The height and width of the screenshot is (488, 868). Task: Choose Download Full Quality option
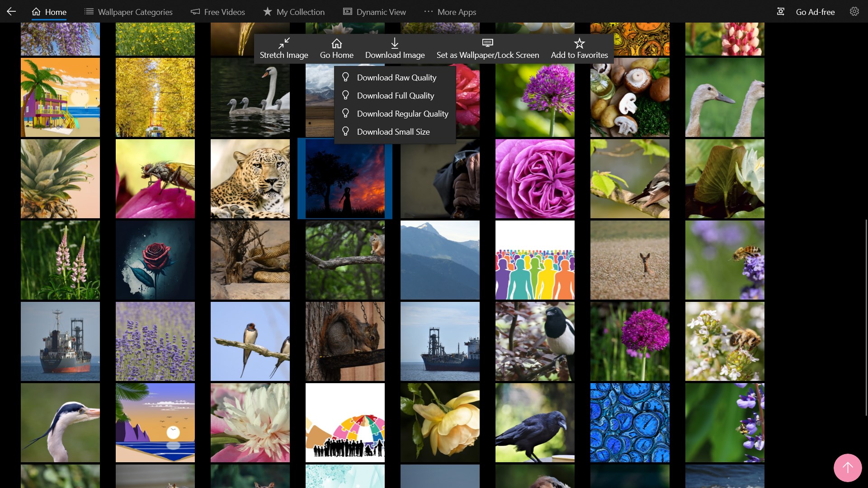pyautogui.click(x=395, y=96)
